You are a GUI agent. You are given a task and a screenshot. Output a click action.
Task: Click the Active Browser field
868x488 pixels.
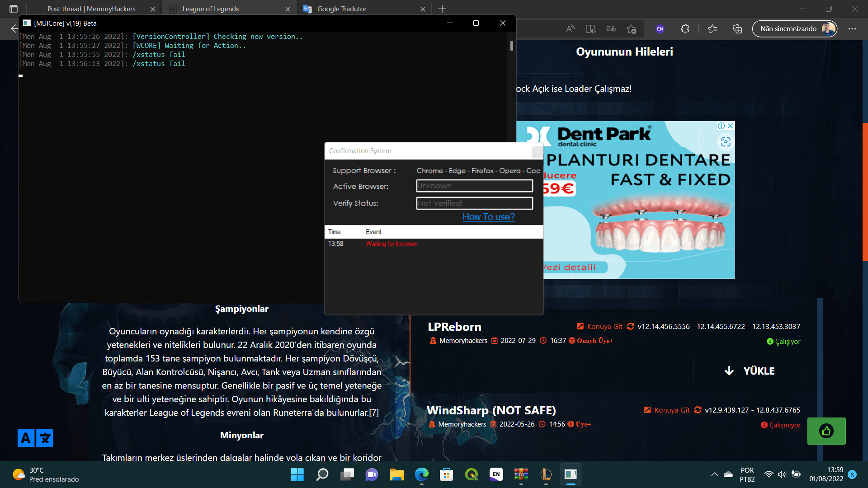(x=474, y=186)
